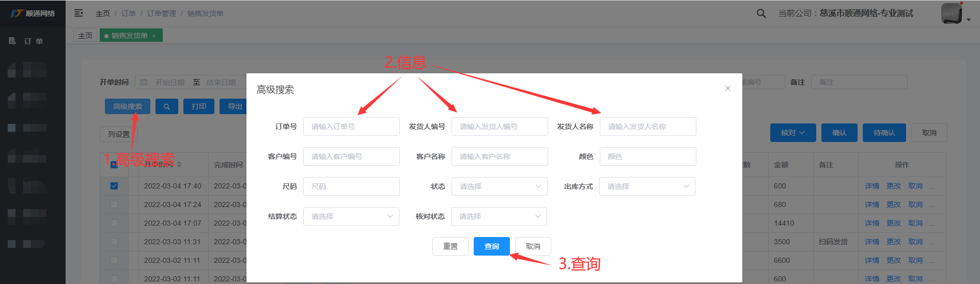Open the 状态 dropdown in search dialog
The width and height of the screenshot is (980, 284).
click(499, 186)
